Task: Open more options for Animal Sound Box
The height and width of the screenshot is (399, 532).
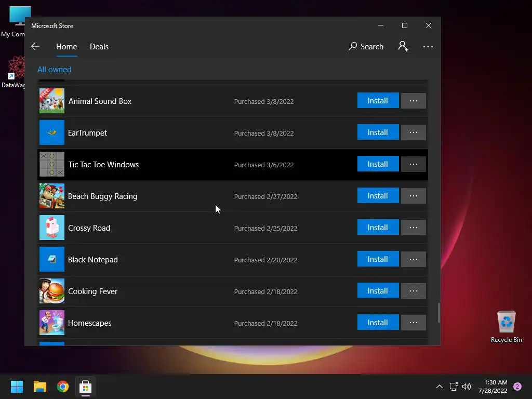Action: pyautogui.click(x=413, y=101)
